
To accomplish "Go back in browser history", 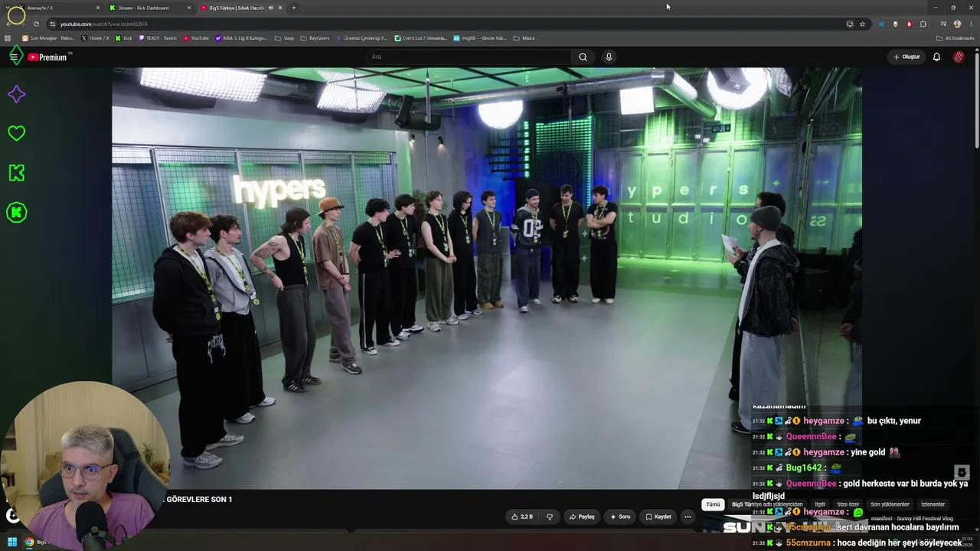I will [x=8, y=24].
